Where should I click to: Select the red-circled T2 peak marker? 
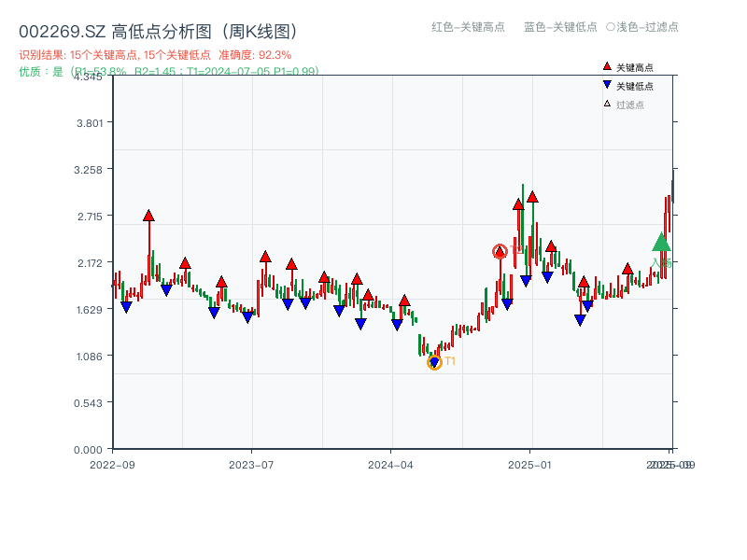click(x=500, y=252)
